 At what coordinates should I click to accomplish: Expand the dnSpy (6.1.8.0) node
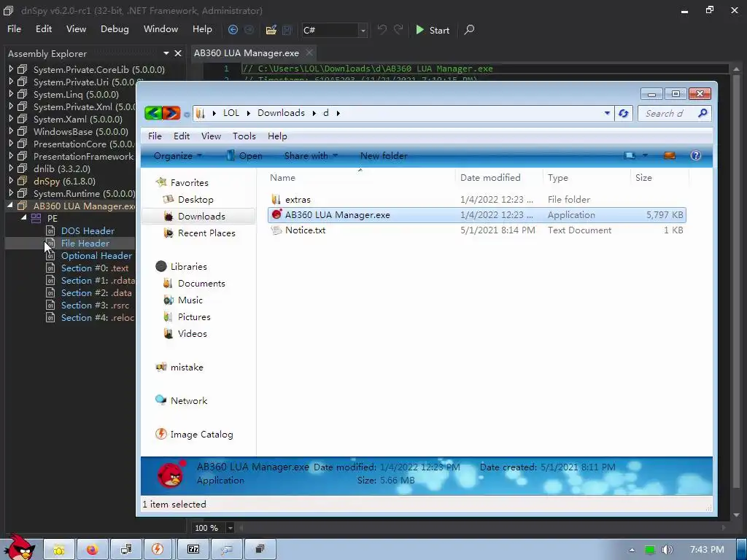pos(11,181)
